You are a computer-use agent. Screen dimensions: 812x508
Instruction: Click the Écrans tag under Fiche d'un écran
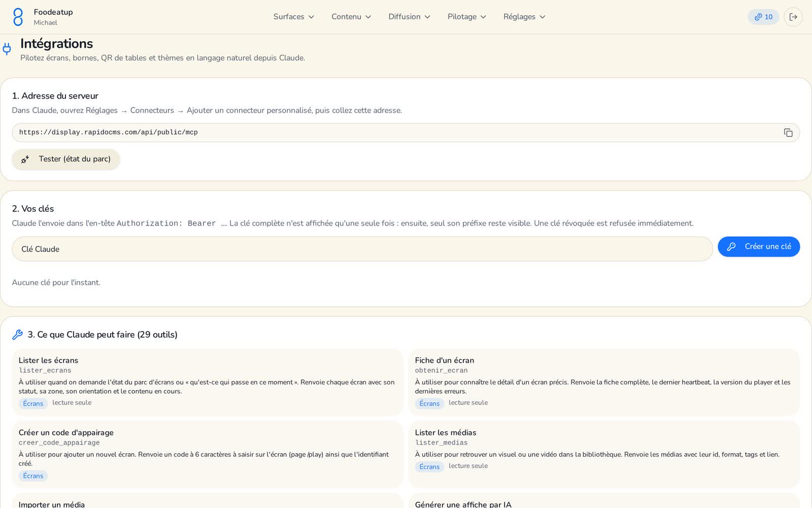pos(429,403)
